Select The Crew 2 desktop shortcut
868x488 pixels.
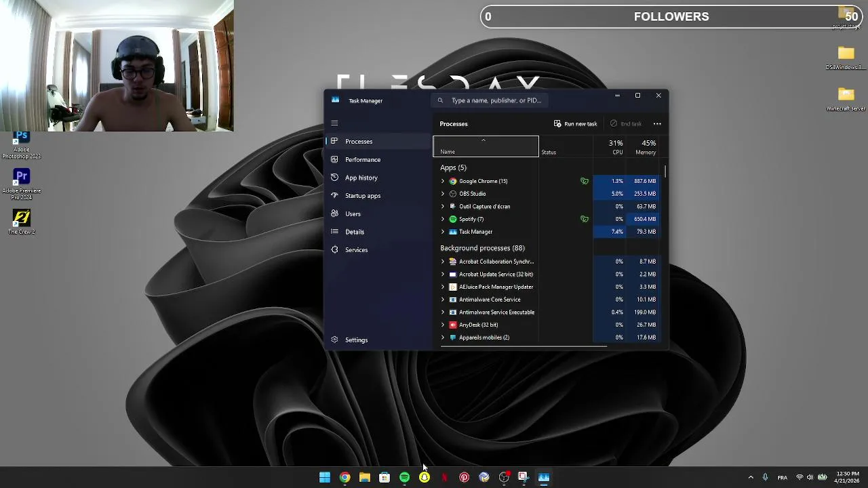tap(21, 222)
